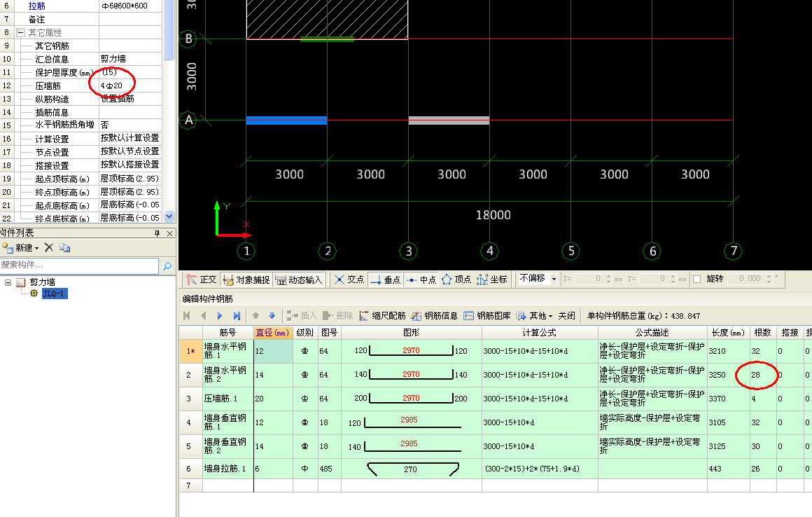Enable 交点 intersection snap
The image size is (812, 517).
click(349, 280)
